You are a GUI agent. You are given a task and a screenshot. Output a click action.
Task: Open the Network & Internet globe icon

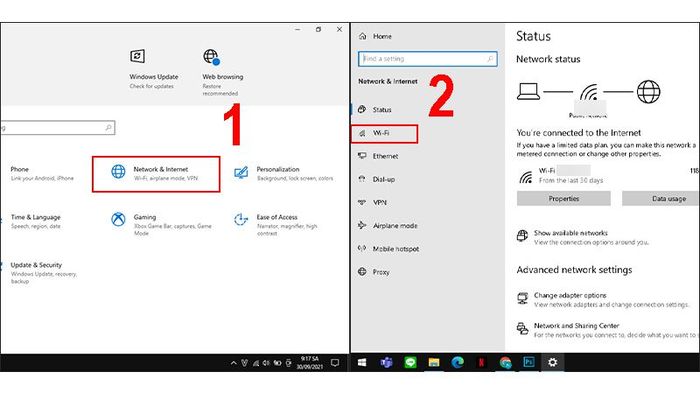118,172
